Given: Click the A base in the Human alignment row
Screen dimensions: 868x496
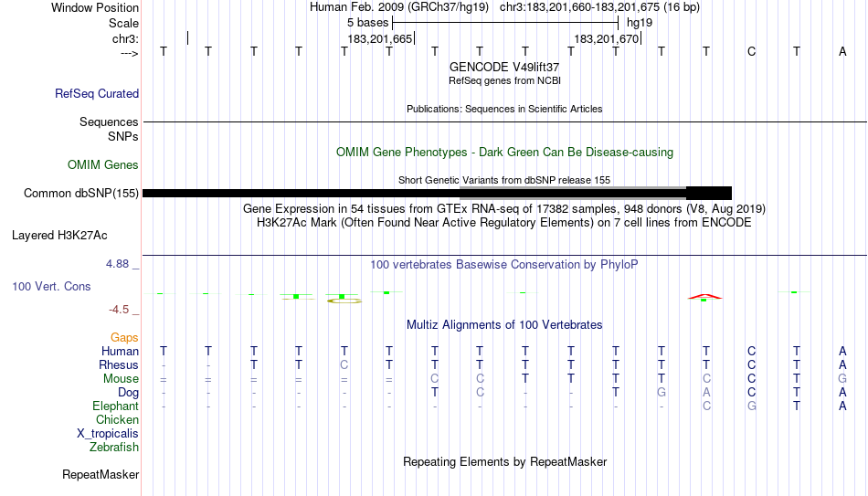Looking at the screenshot, I should tap(842, 351).
